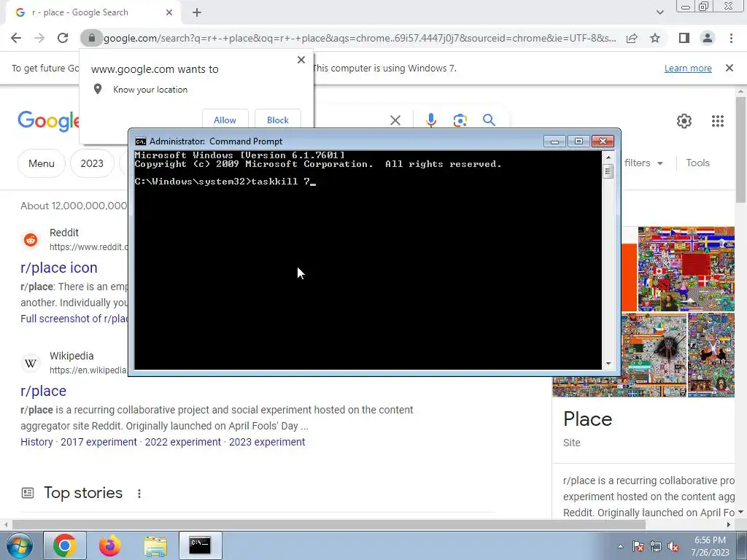Open the 2023 experiment sitelink
Screen dimensions: 747x560
pyautogui.click(x=267, y=442)
